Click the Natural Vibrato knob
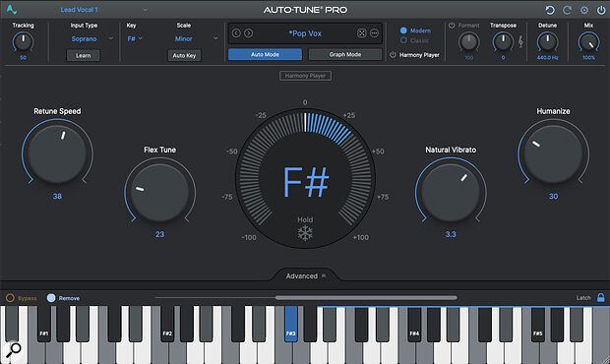Screen dimensions: 610x364 click(451, 193)
